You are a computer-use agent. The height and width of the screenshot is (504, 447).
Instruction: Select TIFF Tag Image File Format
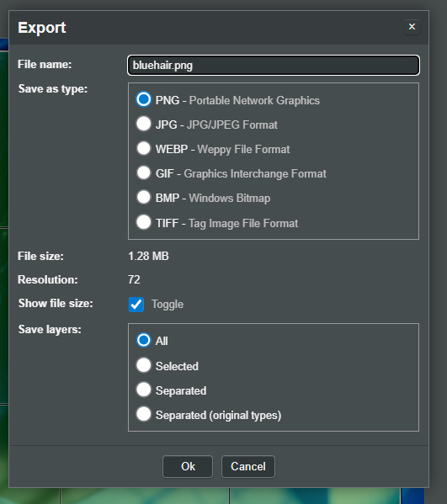pyautogui.click(x=143, y=222)
